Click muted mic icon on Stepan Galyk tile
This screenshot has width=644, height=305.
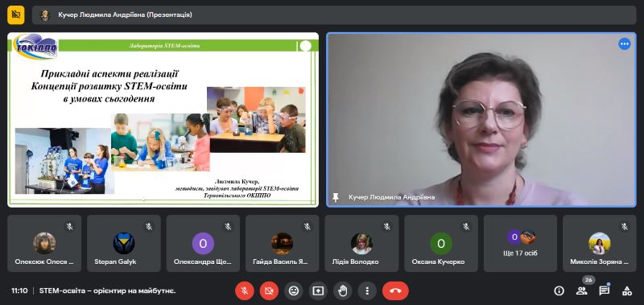tap(149, 227)
